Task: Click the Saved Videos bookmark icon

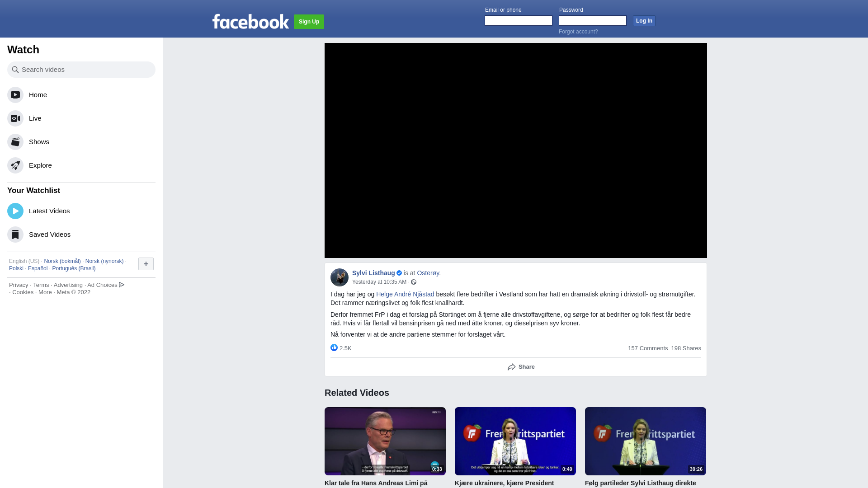Action: coord(15,235)
